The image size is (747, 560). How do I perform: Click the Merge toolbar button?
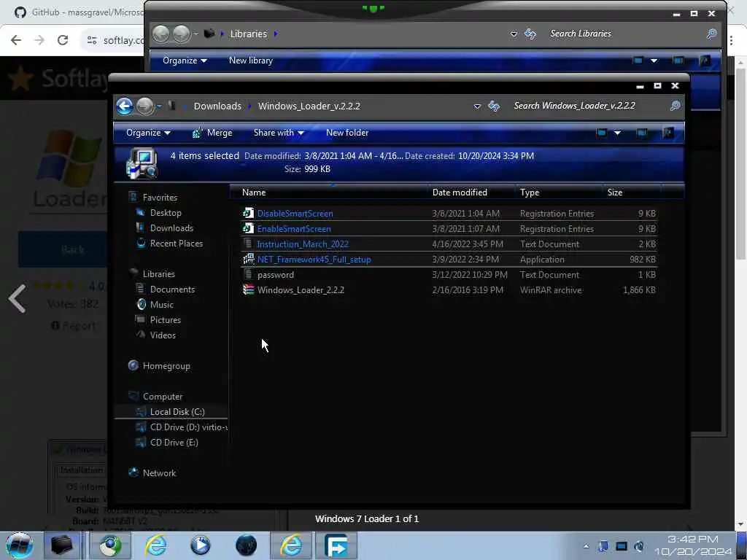click(212, 133)
